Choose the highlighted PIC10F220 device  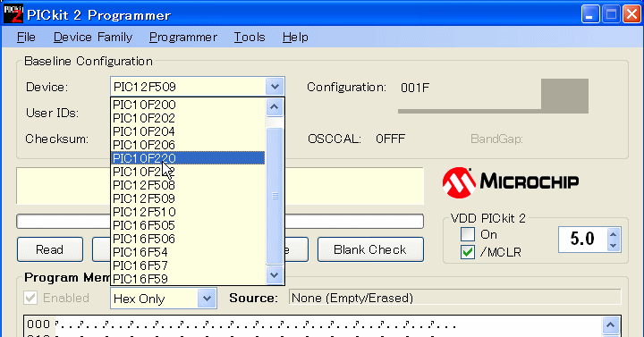(188, 158)
